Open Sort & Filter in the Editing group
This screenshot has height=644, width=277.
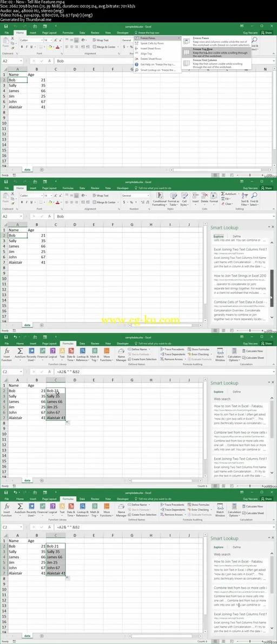(x=245, y=198)
